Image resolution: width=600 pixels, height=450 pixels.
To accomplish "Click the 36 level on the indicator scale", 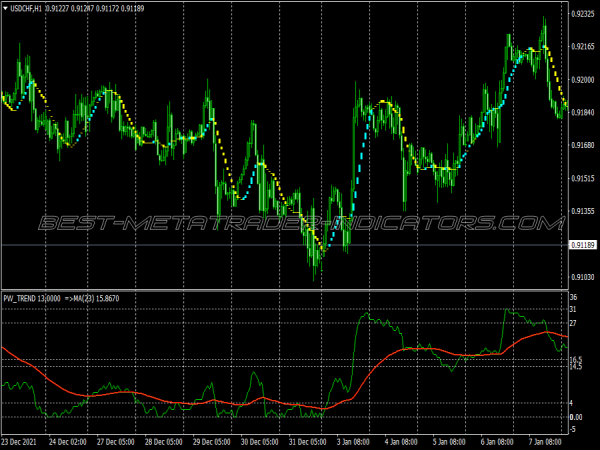I will 574,297.
